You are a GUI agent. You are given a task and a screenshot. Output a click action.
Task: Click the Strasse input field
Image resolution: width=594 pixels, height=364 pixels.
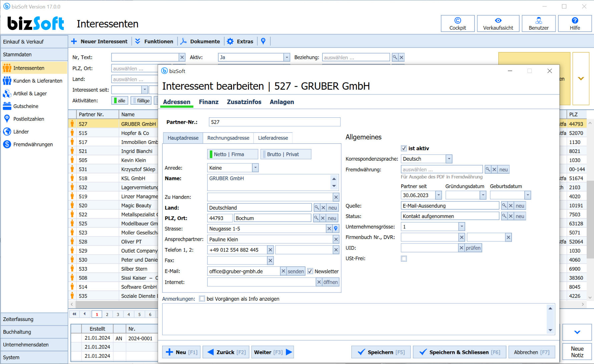267,229
